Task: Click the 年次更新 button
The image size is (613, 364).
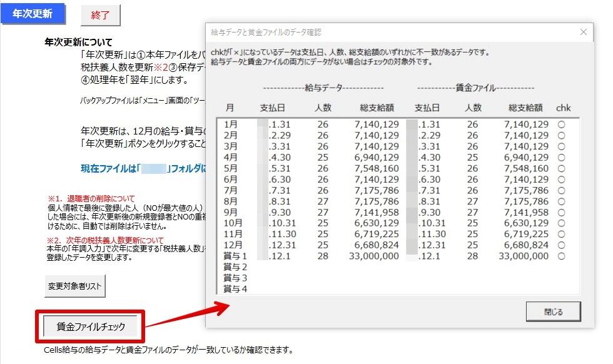Action: [x=32, y=14]
